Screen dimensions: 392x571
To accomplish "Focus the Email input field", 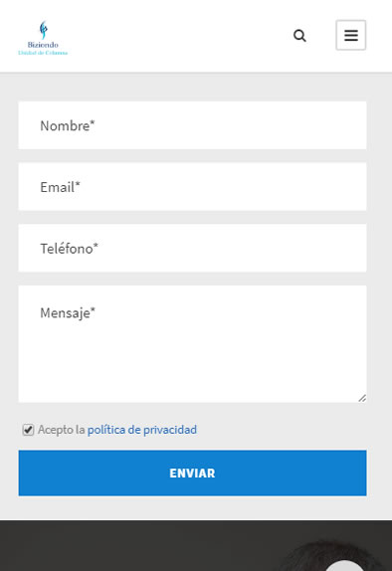I will 192,187.
